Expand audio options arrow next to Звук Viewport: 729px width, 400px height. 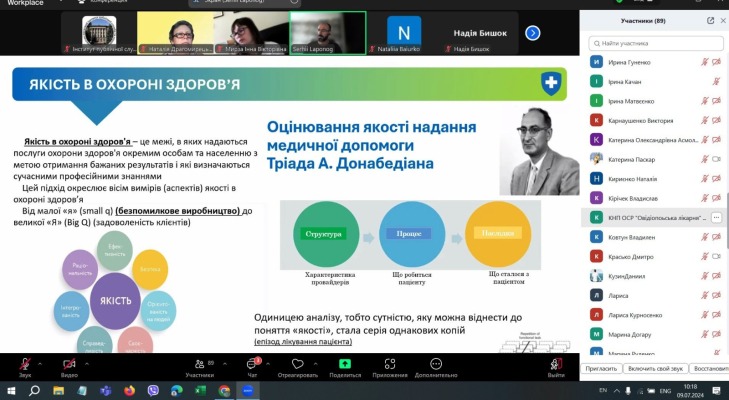click(x=40, y=364)
